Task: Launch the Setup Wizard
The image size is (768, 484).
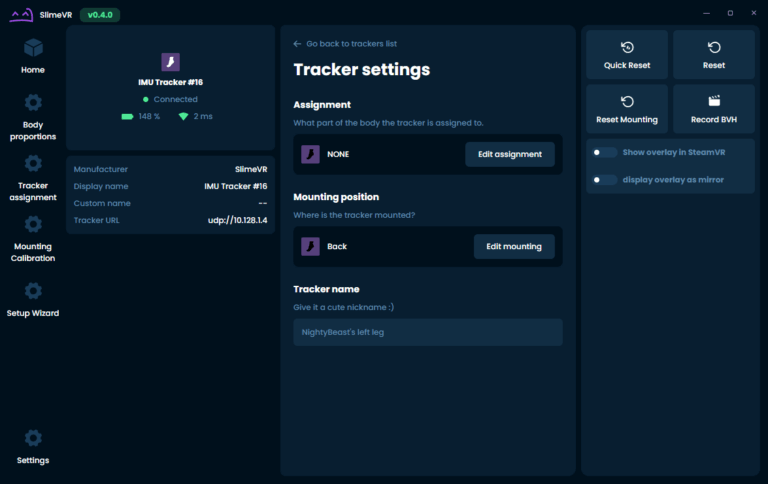Action: tap(33, 291)
